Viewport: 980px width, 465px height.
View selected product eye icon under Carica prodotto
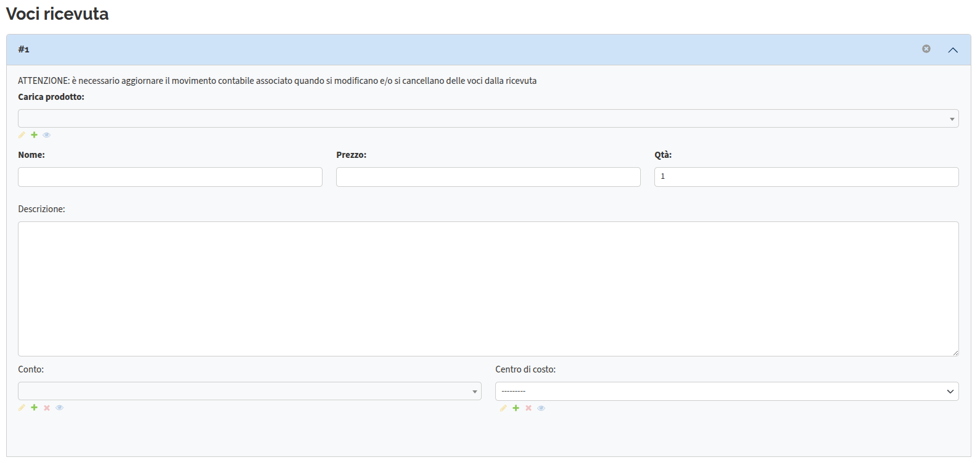[47, 135]
